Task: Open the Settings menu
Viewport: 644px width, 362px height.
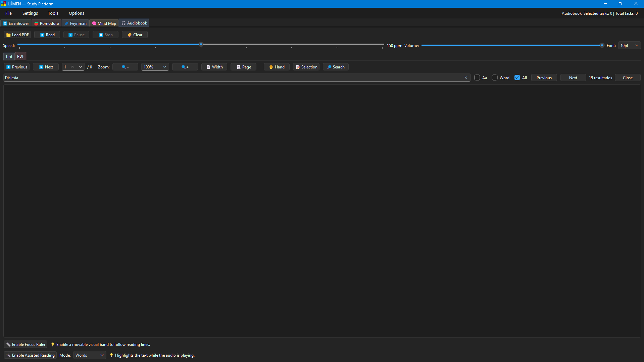Action: [x=30, y=13]
